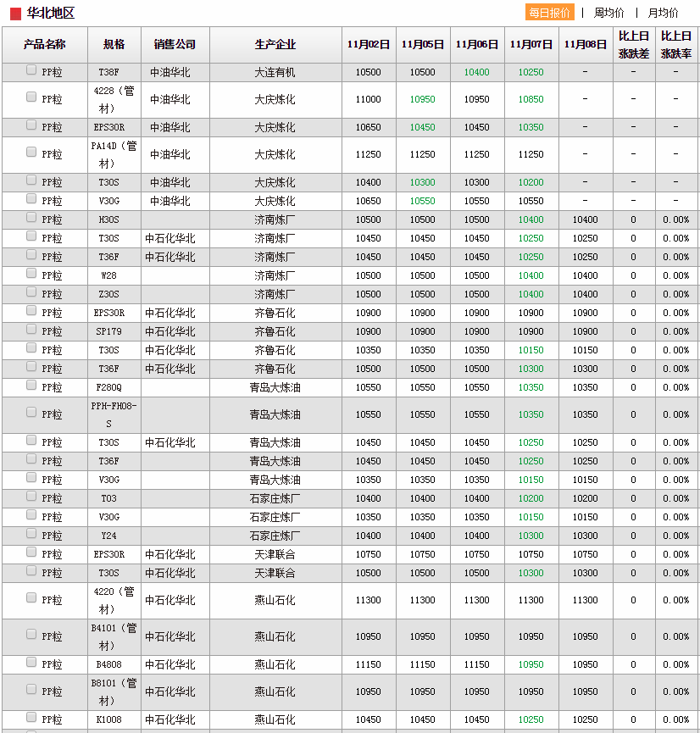Tick the EPS30R 天津联合 row checkbox
Viewport: 700px width, 733px height.
(x=31, y=553)
